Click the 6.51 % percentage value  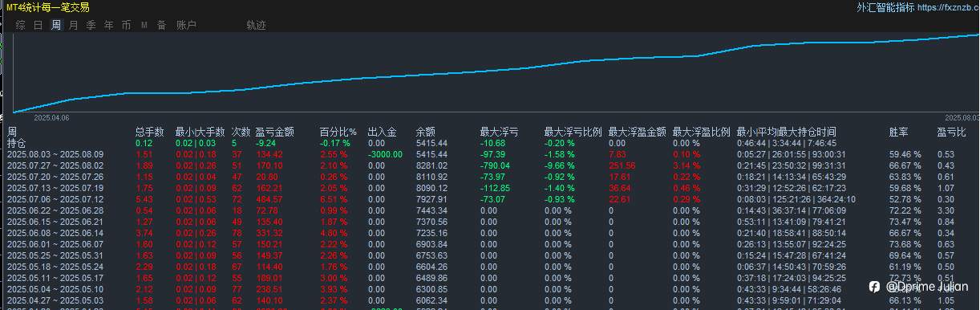point(334,198)
